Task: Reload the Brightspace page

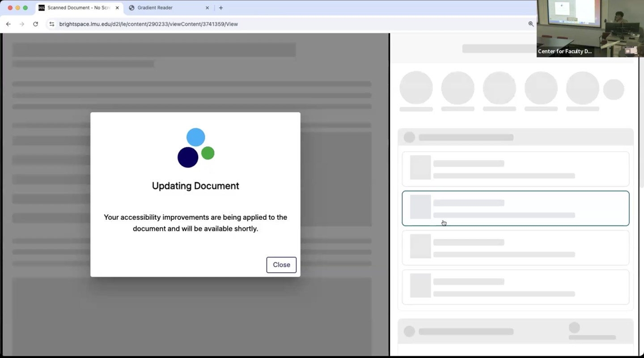Action: 36,24
